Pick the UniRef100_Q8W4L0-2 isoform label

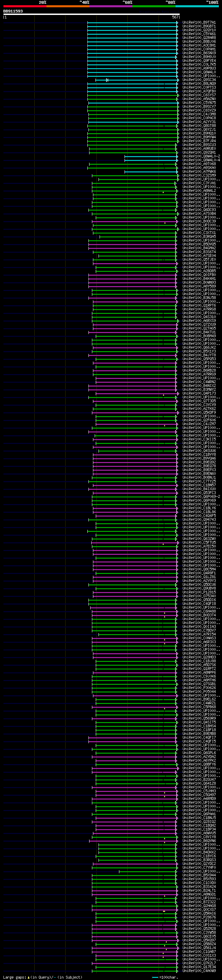201,156
